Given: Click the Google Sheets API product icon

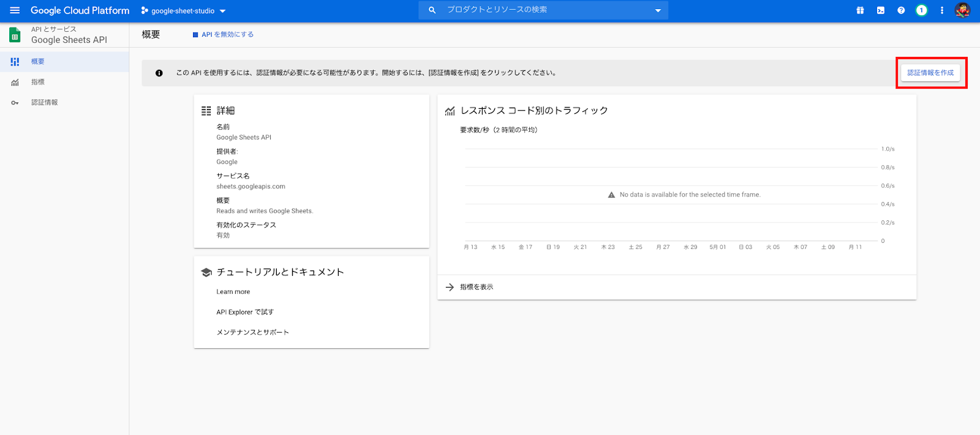Looking at the screenshot, I should click(15, 35).
